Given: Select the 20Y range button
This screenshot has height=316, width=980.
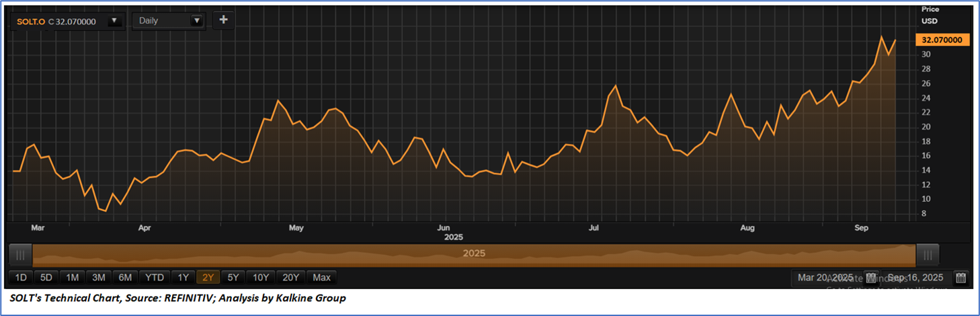Looking at the screenshot, I should 292,277.
